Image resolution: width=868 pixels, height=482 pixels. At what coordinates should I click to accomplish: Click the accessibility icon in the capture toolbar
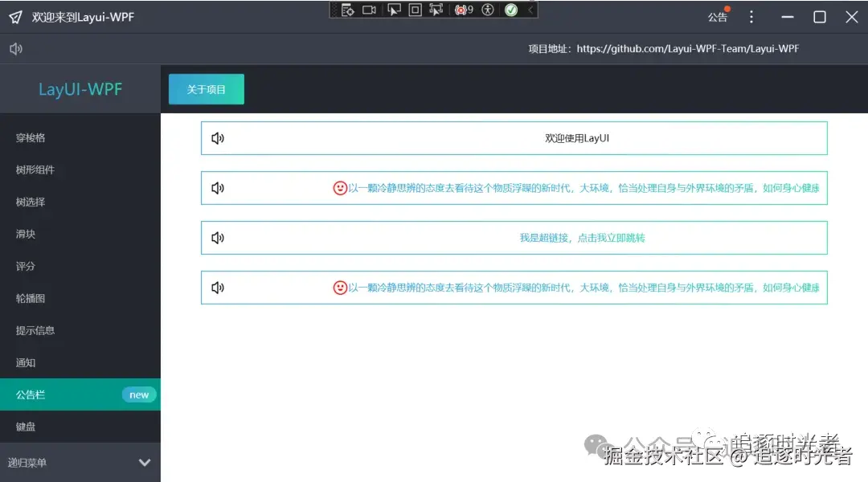(488, 10)
